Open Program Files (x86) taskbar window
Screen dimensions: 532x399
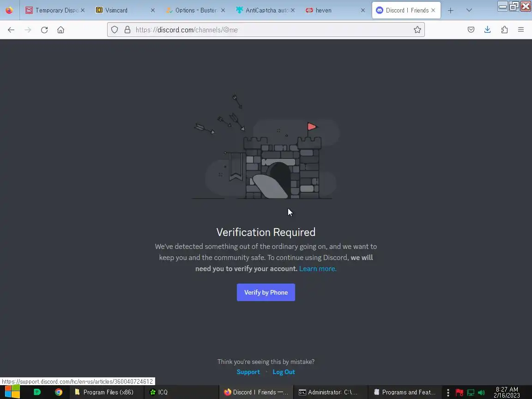107,392
